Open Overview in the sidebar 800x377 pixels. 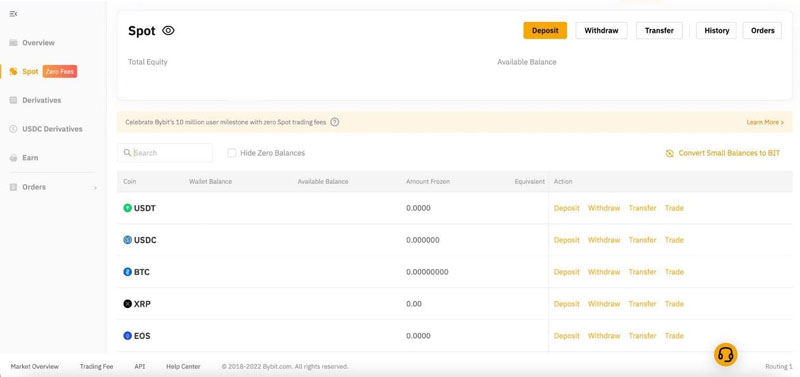coord(38,43)
